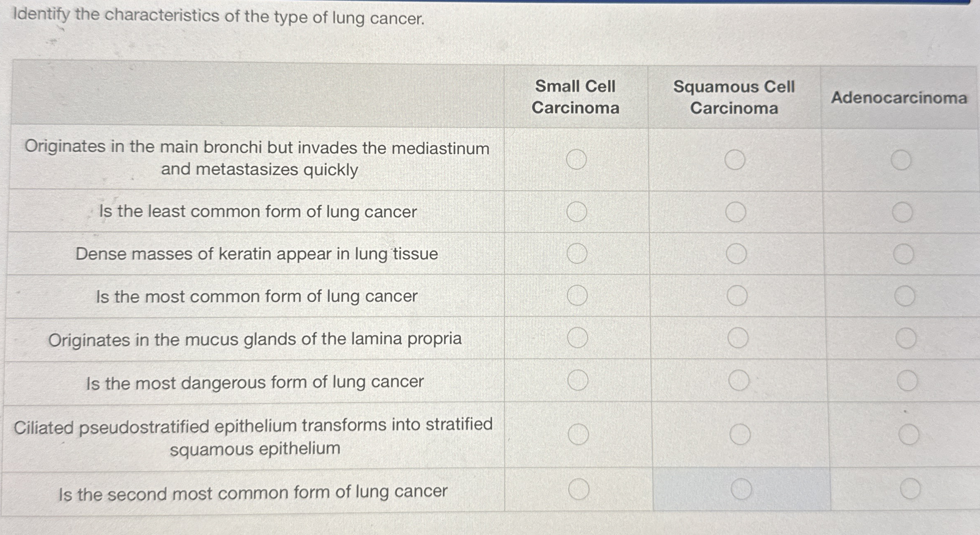Select Small Cell for invades mediastinum row
This screenshot has width=980, height=535.
[576, 160]
